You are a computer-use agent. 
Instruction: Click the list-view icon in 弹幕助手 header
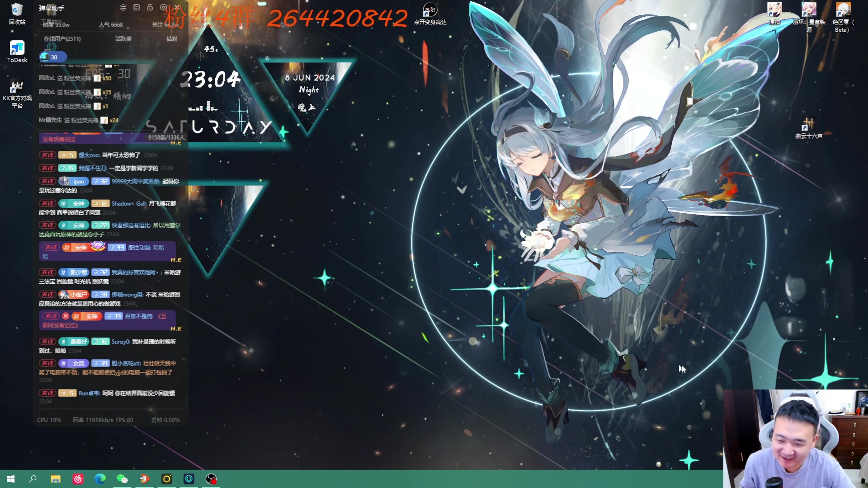point(137,8)
